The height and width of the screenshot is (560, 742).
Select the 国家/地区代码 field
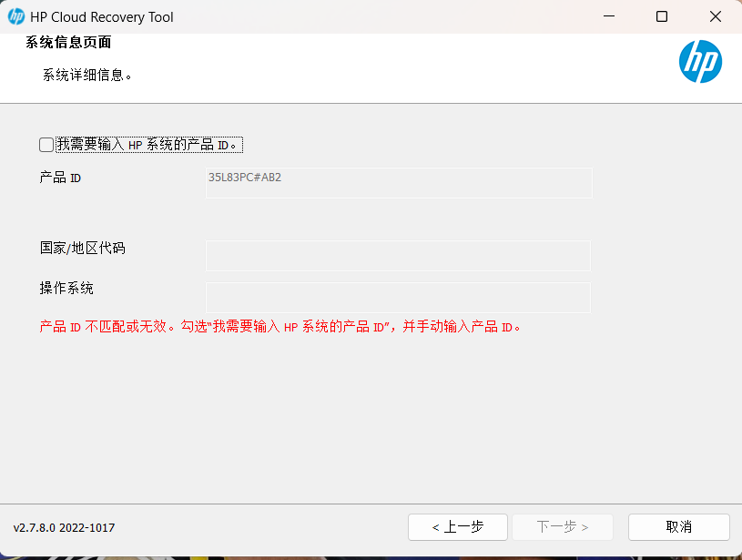[398, 255]
